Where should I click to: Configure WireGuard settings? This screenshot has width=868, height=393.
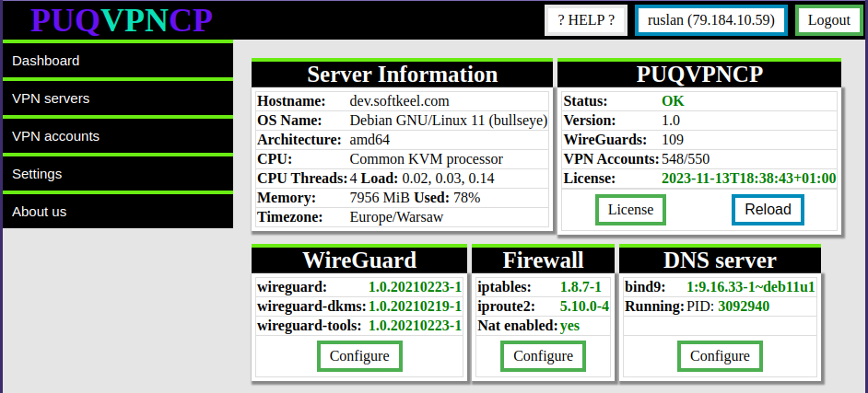[359, 356]
